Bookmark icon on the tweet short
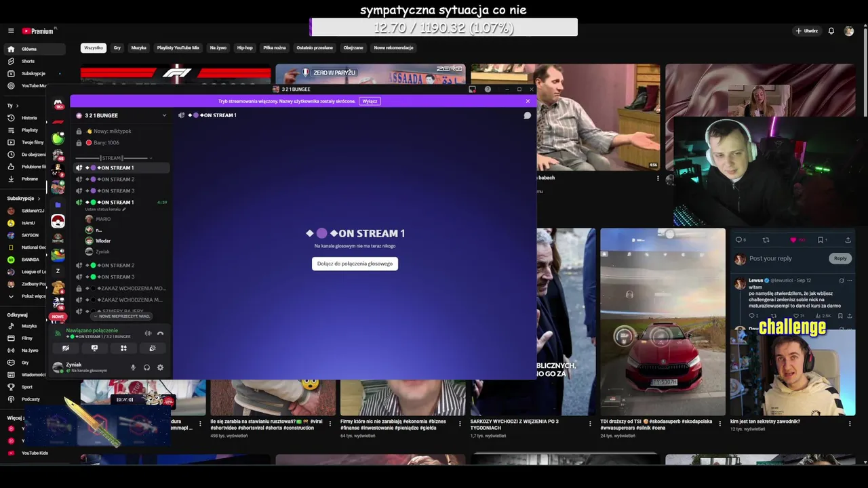Image resolution: width=868 pixels, height=488 pixels. [820, 240]
